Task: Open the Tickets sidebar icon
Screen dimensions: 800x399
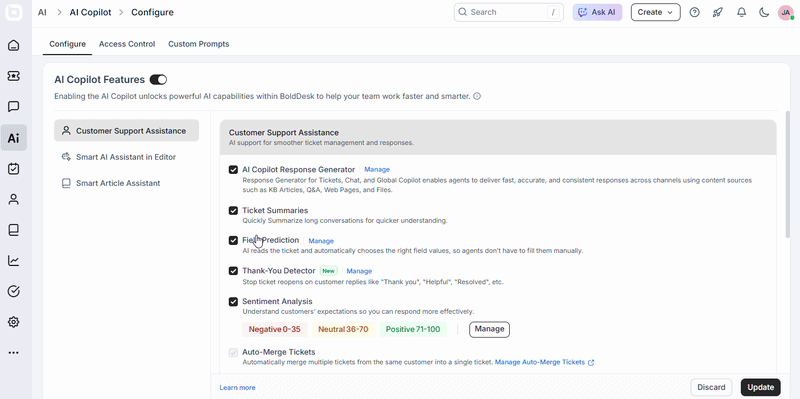Action: pos(14,76)
